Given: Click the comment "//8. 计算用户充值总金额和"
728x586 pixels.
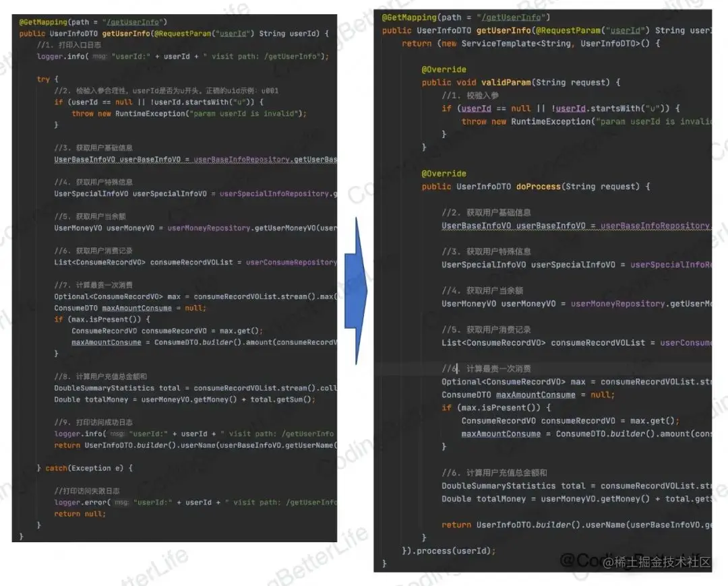Looking at the screenshot, I should pos(100,377).
